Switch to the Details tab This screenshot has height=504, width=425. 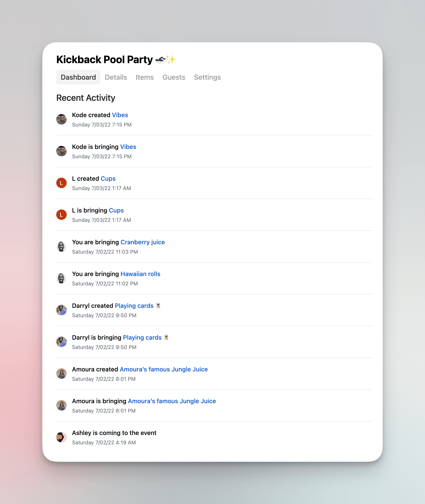tap(116, 77)
